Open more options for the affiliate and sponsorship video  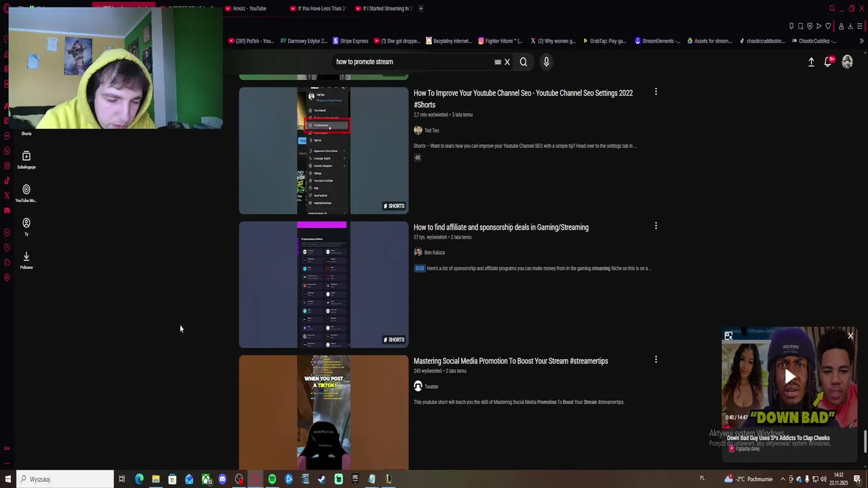pos(656,226)
